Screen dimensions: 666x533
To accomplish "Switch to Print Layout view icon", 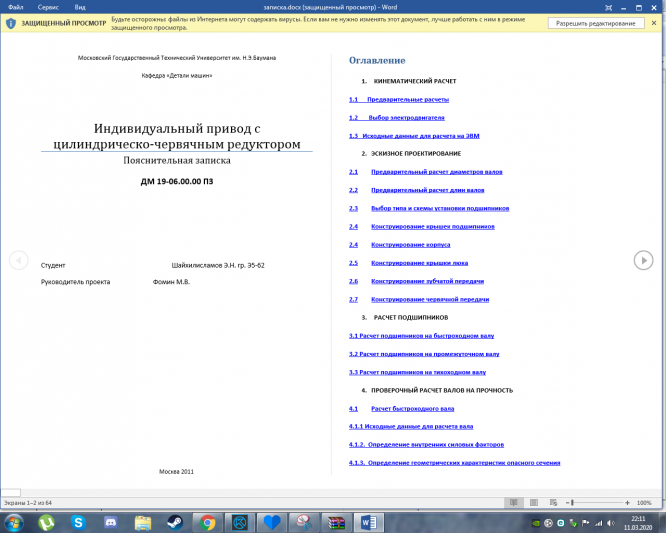I will [534, 503].
